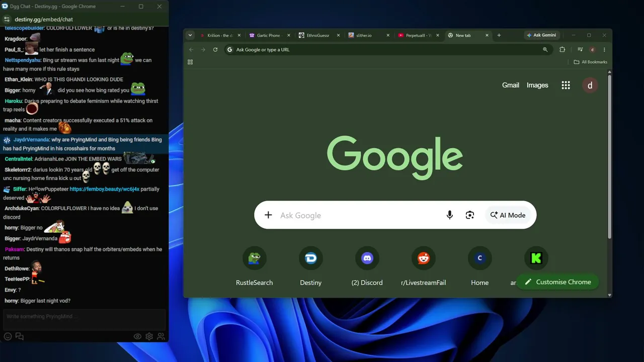The height and width of the screenshot is (362, 644).
Task: Open the Chrome three-dot menu
Action: pos(604,50)
